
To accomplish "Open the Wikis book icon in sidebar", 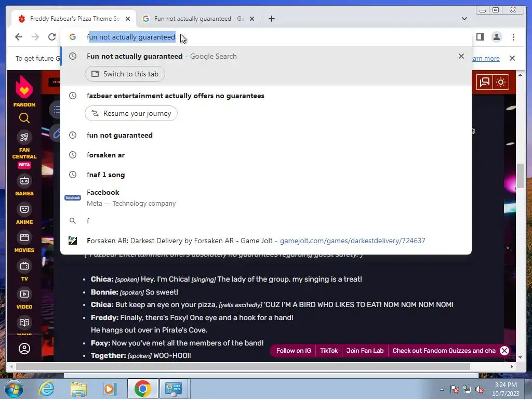I will point(24,323).
